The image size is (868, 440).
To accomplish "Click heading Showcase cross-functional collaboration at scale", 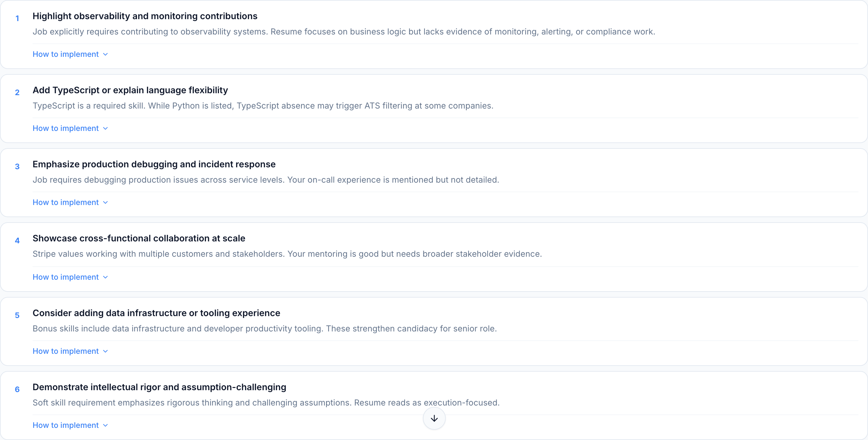I will [x=139, y=239].
